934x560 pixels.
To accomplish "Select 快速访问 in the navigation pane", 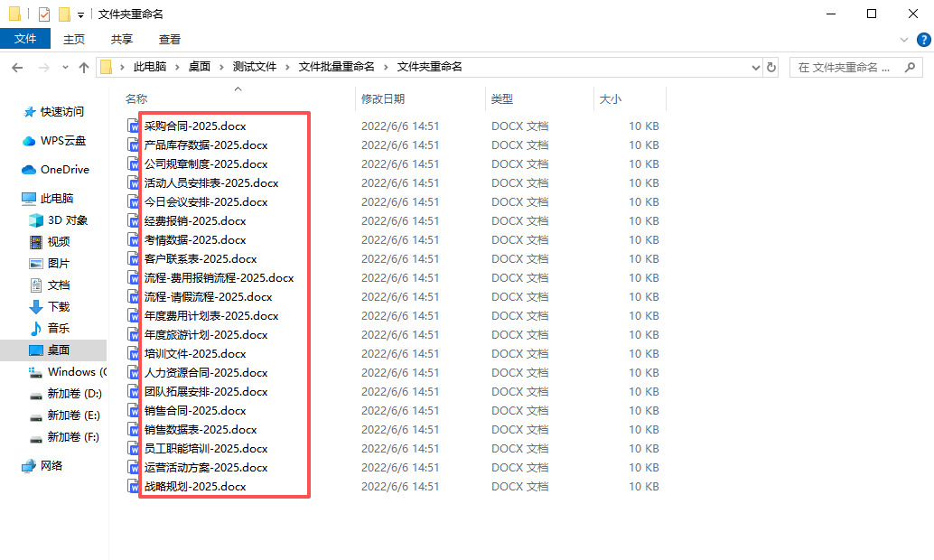I will tap(62, 111).
